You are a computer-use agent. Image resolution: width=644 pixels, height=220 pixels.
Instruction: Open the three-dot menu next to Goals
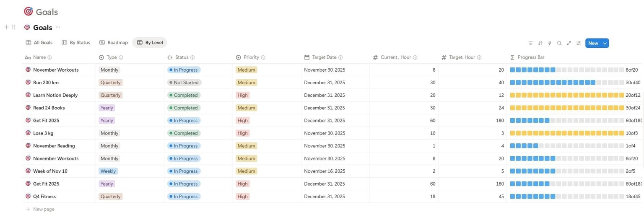point(58,27)
